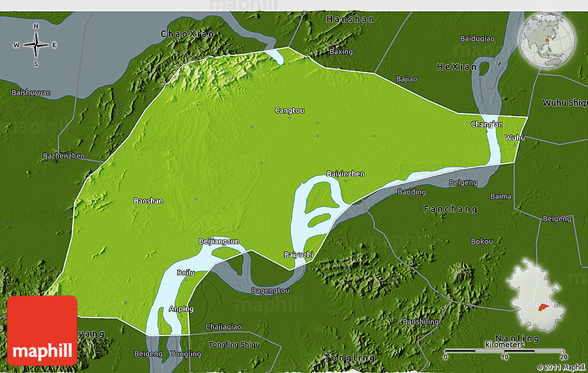This screenshot has height=373, width=588.
Task: Click the Baiyinzhen town marker
Action: 345,174
